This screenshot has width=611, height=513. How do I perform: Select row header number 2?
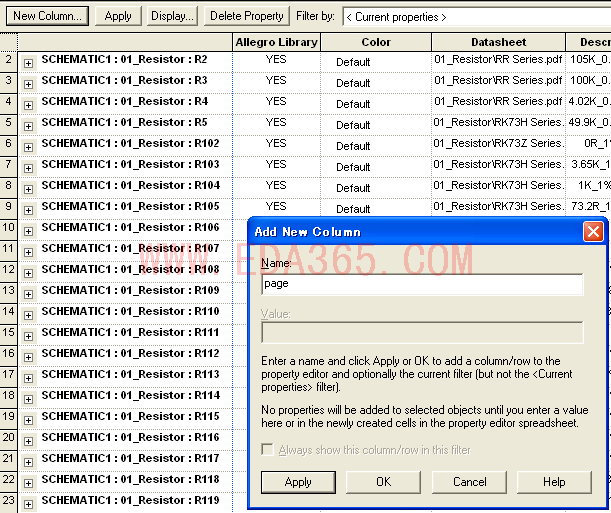9,62
